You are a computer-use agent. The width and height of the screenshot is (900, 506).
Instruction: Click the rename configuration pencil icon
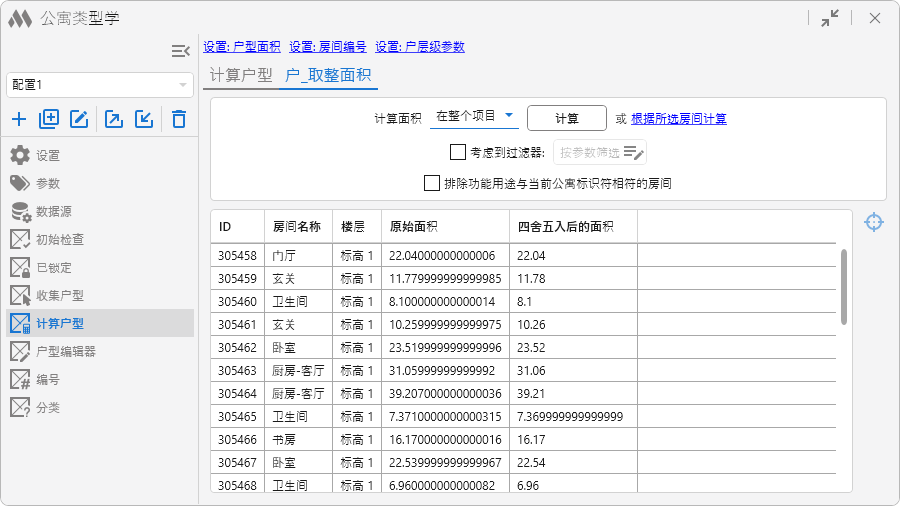tap(79, 120)
